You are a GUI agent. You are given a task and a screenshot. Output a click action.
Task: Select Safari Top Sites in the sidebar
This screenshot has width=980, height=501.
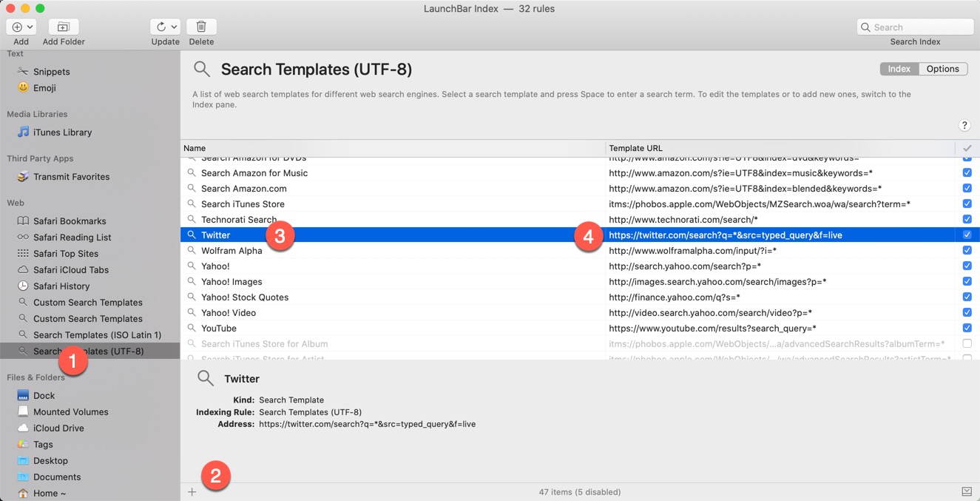[89, 254]
